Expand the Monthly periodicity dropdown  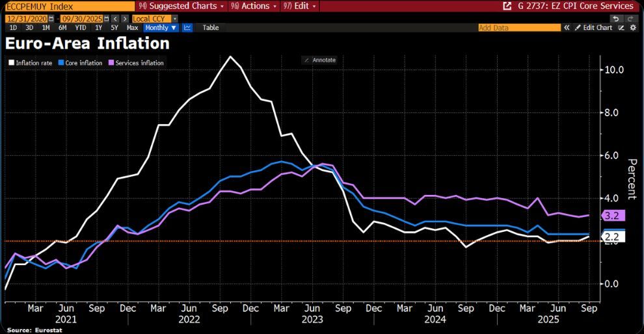tap(161, 27)
